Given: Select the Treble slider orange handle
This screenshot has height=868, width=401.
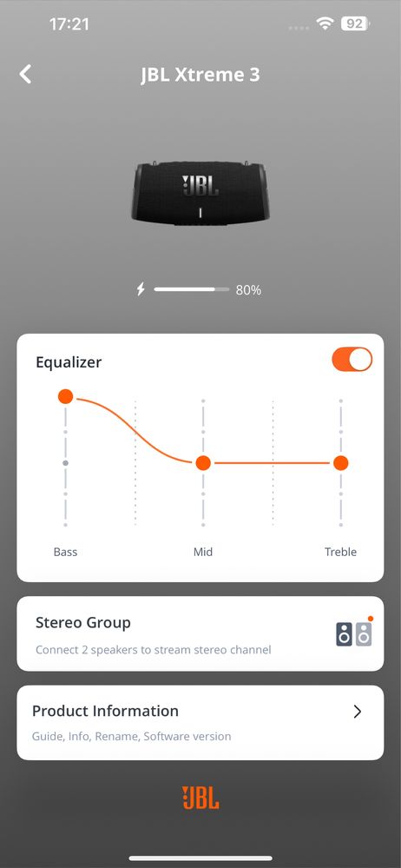Looking at the screenshot, I should [x=341, y=463].
